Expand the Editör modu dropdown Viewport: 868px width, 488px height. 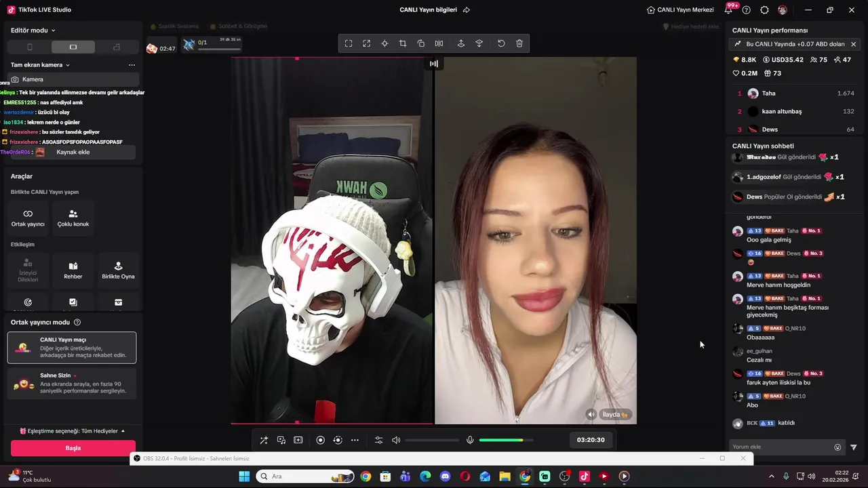[x=33, y=30]
